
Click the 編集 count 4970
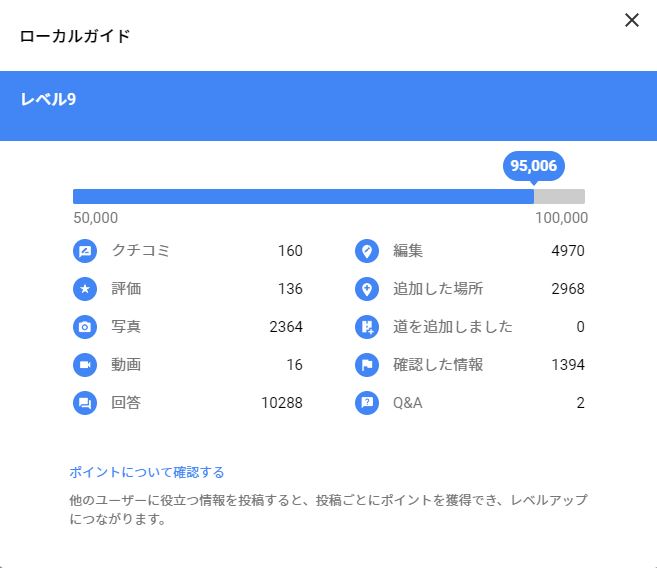point(567,251)
